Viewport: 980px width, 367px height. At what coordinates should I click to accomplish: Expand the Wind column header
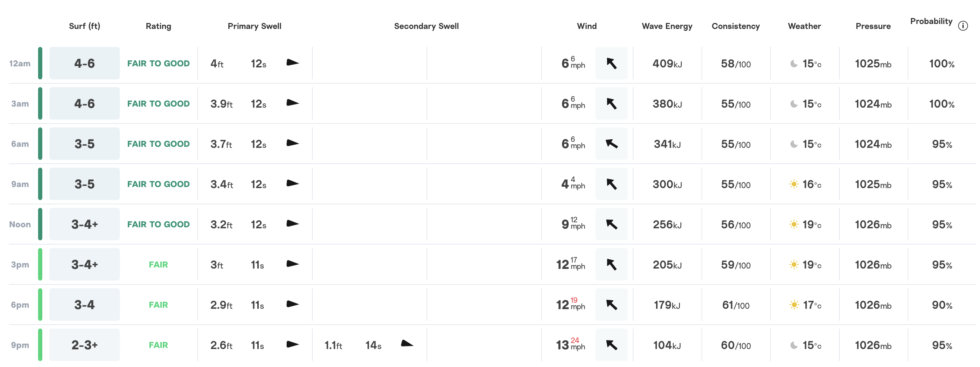[587, 26]
